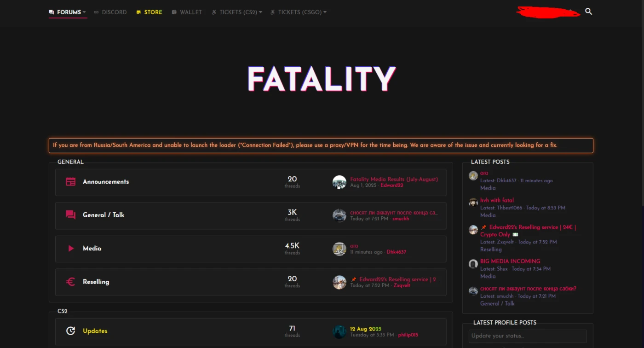Open smuchh user link in General / Talk row
Image resolution: width=644 pixels, height=348 pixels.
coord(401,219)
